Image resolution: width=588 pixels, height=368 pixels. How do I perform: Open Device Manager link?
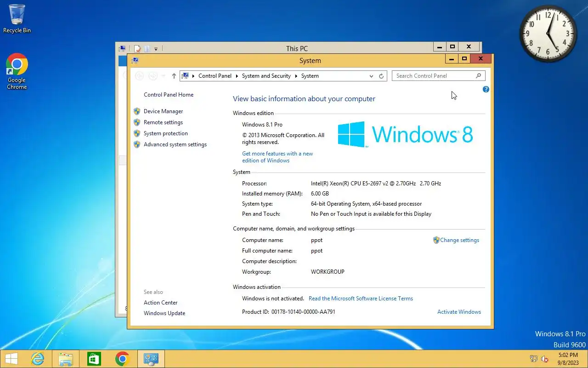click(x=164, y=111)
